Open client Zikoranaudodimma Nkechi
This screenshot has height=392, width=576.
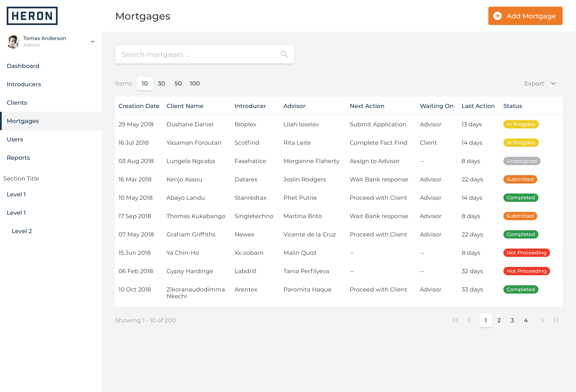pyautogui.click(x=196, y=293)
